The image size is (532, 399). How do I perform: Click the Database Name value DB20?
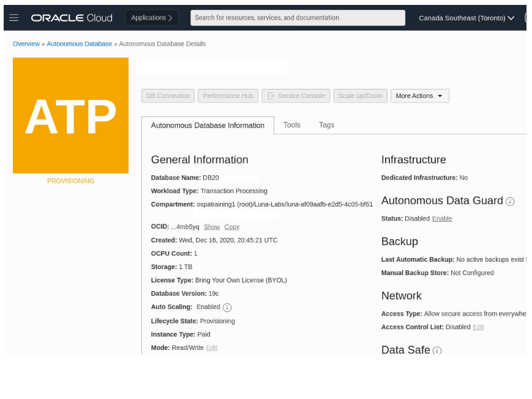point(211,178)
